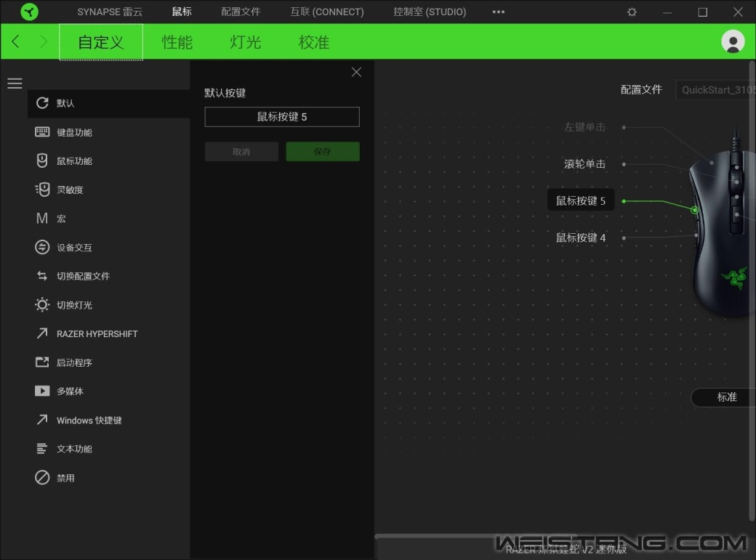Open the 默认按键 dropdown showing 鼠标按键 5

click(282, 117)
